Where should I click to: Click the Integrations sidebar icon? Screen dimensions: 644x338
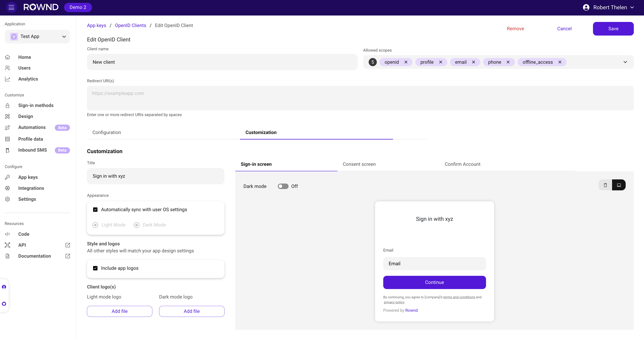click(8, 188)
